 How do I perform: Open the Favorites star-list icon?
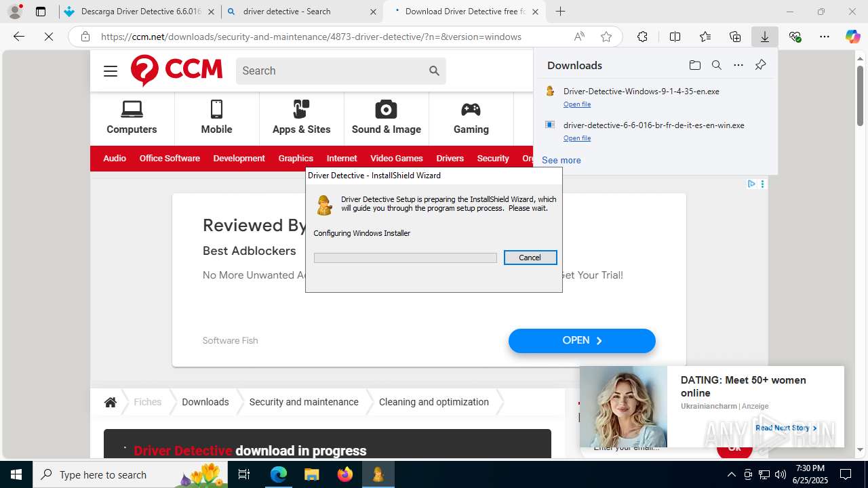(x=705, y=37)
